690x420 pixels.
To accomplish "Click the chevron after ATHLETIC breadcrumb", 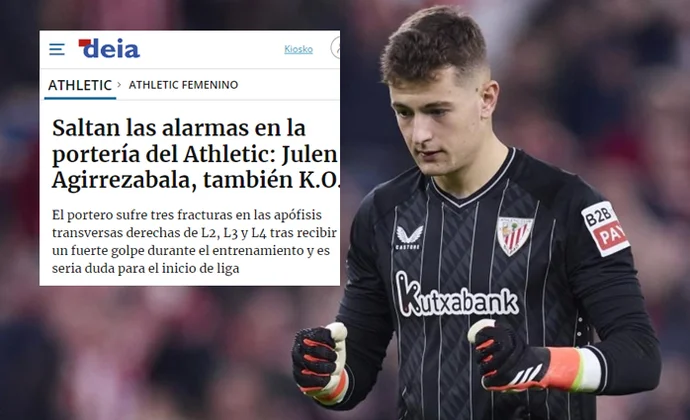I will (119, 85).
